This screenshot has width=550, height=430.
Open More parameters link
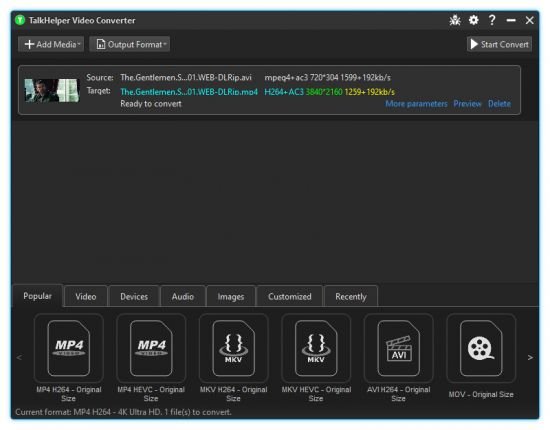[416, 104]
